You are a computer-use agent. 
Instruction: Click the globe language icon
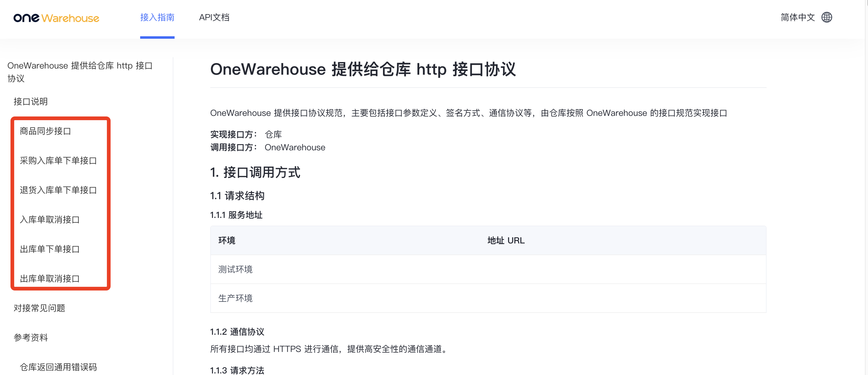pos(827,17)
